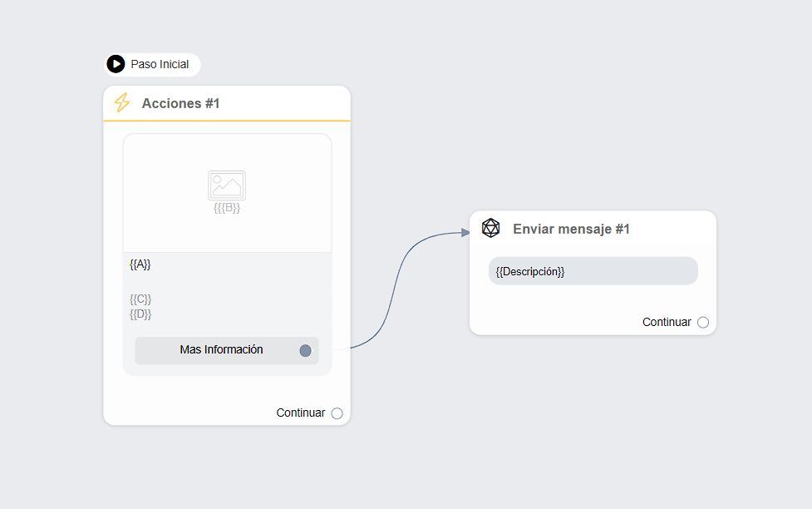Click the Continuar output circle on Acciones #1

pos(337,413)
